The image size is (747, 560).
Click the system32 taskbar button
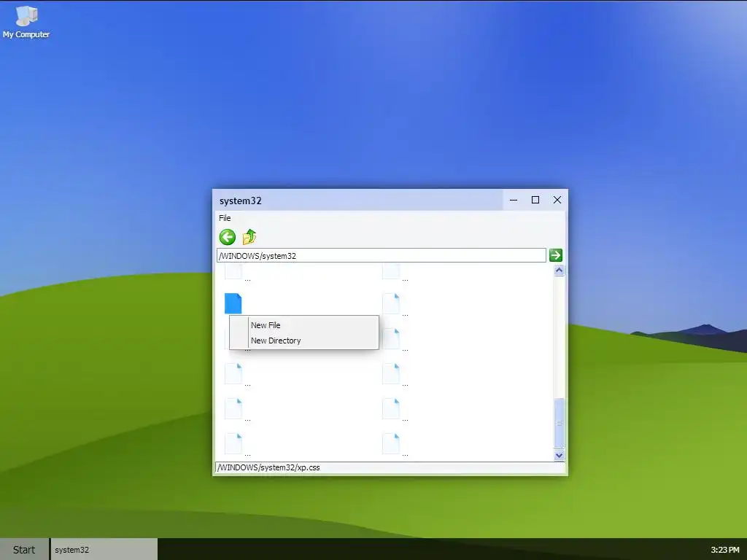(x=104, y=550)
